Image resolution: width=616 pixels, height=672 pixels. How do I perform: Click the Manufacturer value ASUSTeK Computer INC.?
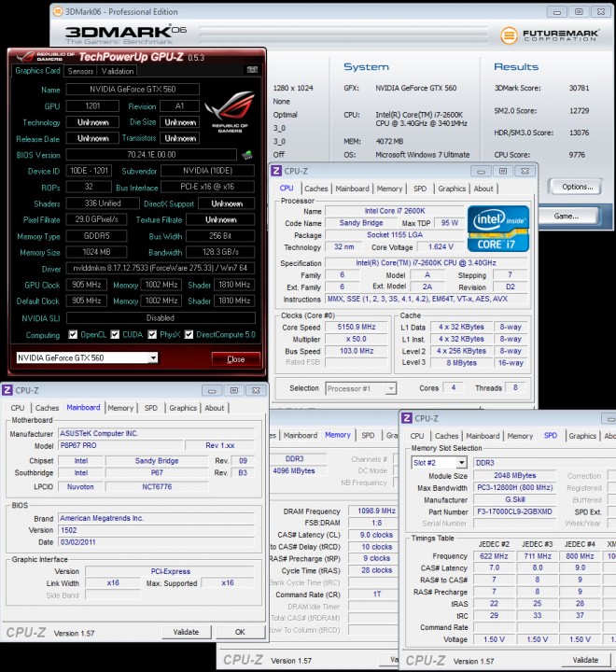[157, 434]
